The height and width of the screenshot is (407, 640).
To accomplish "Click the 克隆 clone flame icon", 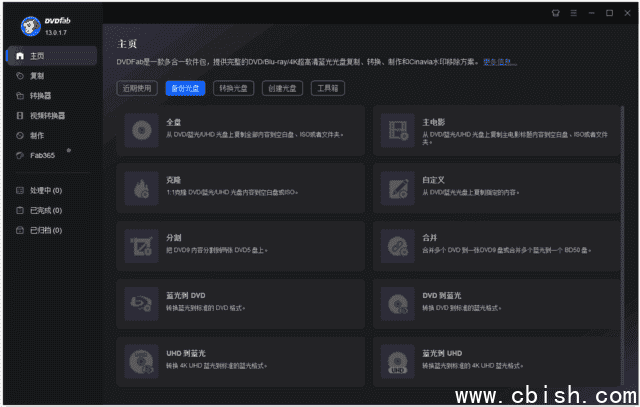I will tap(142, 189).
